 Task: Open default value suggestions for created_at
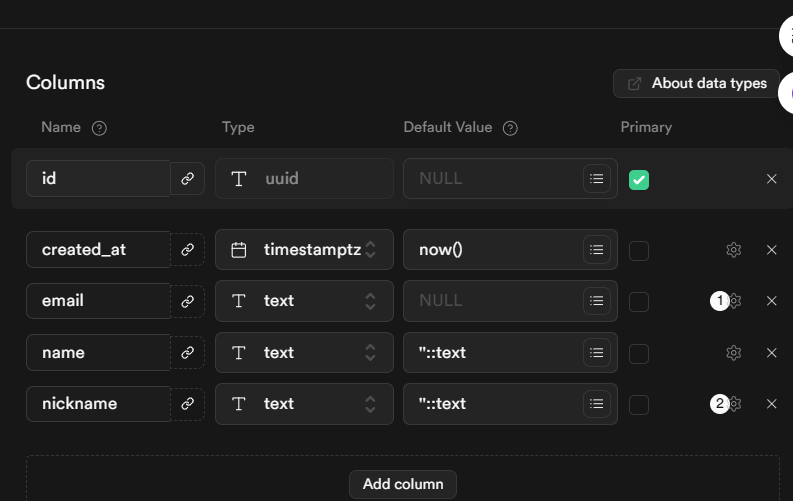tap(596, 250)
